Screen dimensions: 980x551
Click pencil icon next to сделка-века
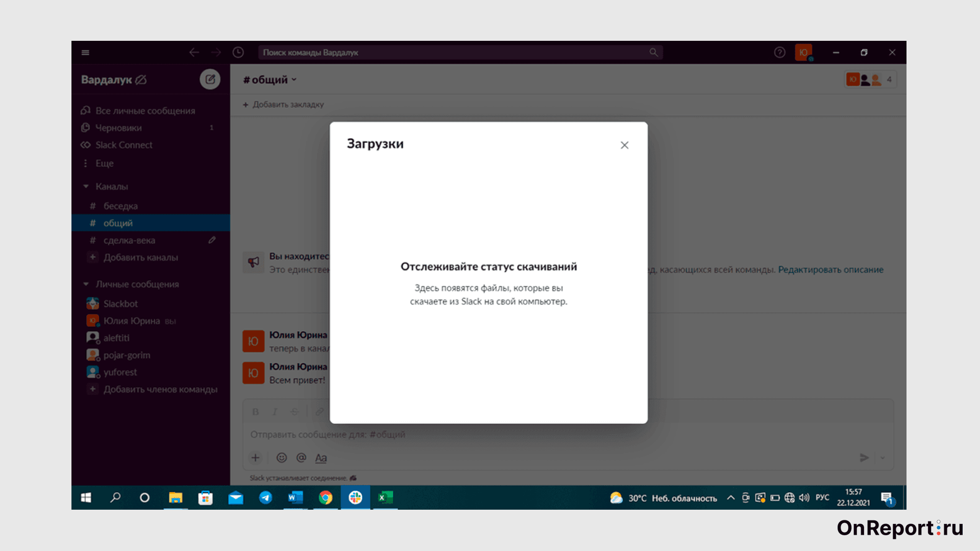[x=212, y=240]
